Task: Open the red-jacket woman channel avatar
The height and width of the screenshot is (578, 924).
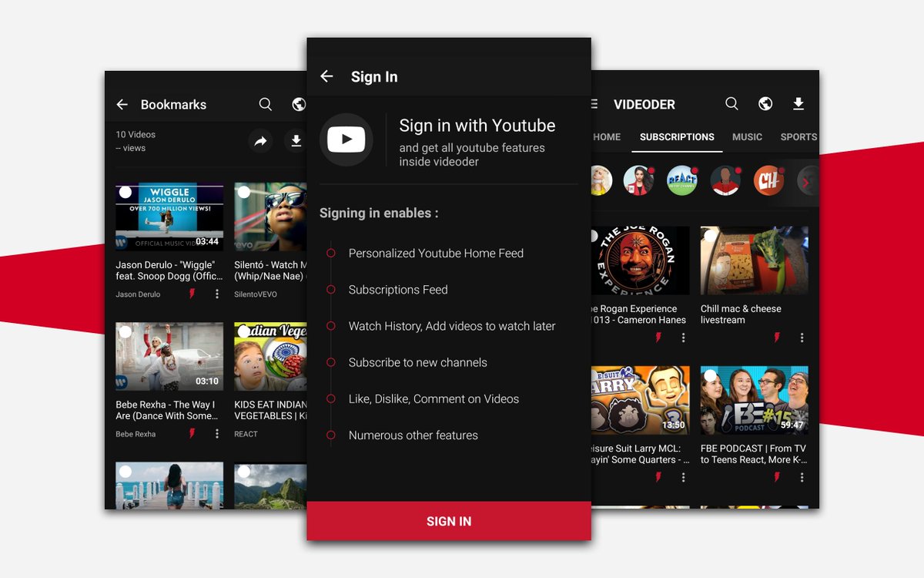Action: pos(638,181)
